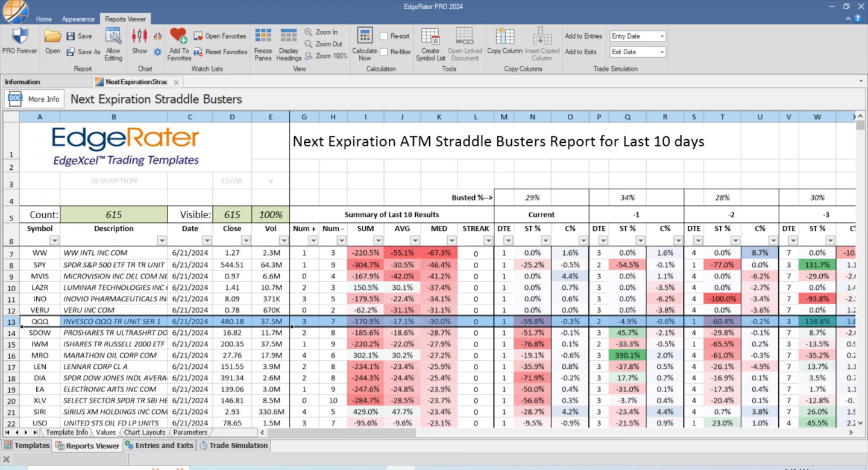The height and width of the screenshot is (470, 868).
Task: Open the SUM column filter dropdown
Action: coord(377,240)
